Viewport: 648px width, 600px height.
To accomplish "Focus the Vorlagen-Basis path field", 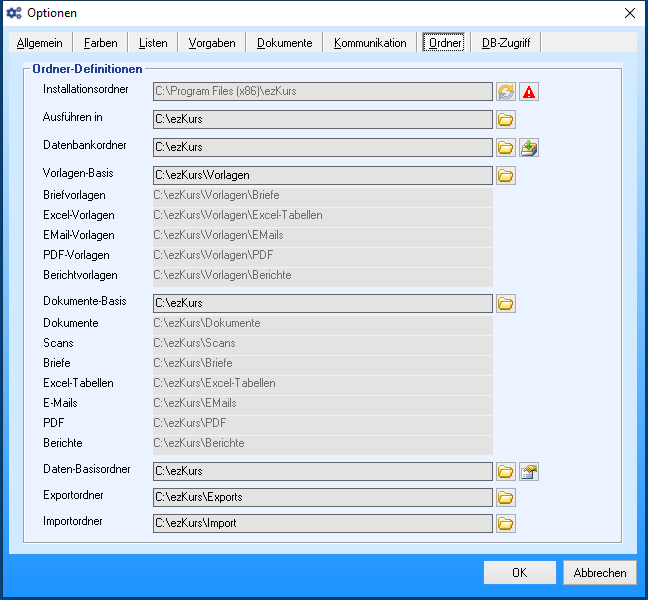I will tap(322, 176).
